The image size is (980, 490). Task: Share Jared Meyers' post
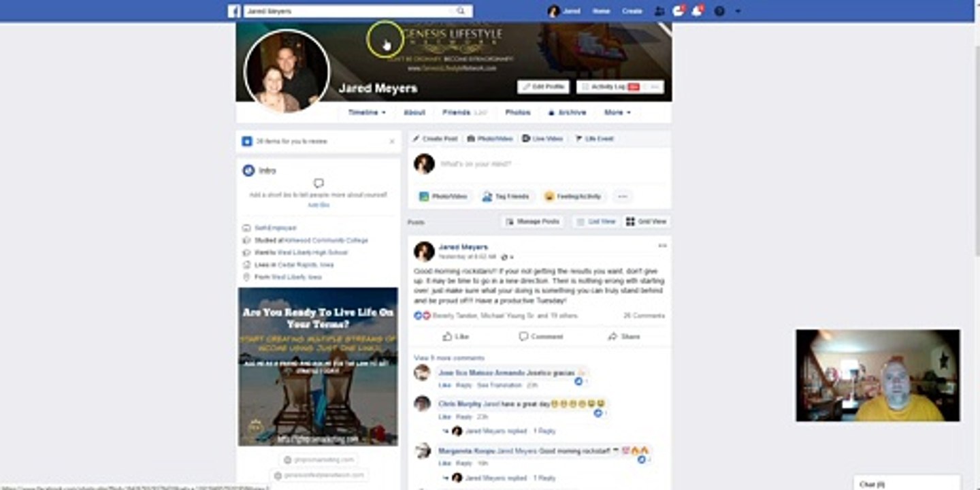pos(624,336)
